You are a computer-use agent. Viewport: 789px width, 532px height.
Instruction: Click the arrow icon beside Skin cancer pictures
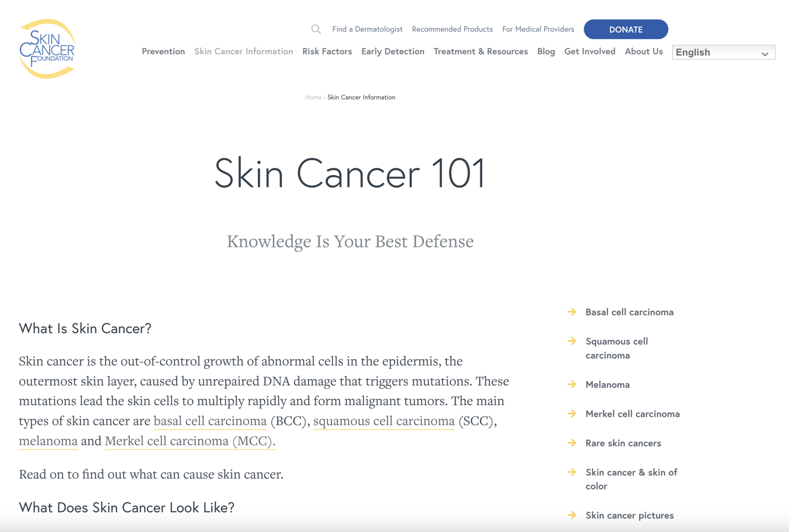[x=572, y=515]
